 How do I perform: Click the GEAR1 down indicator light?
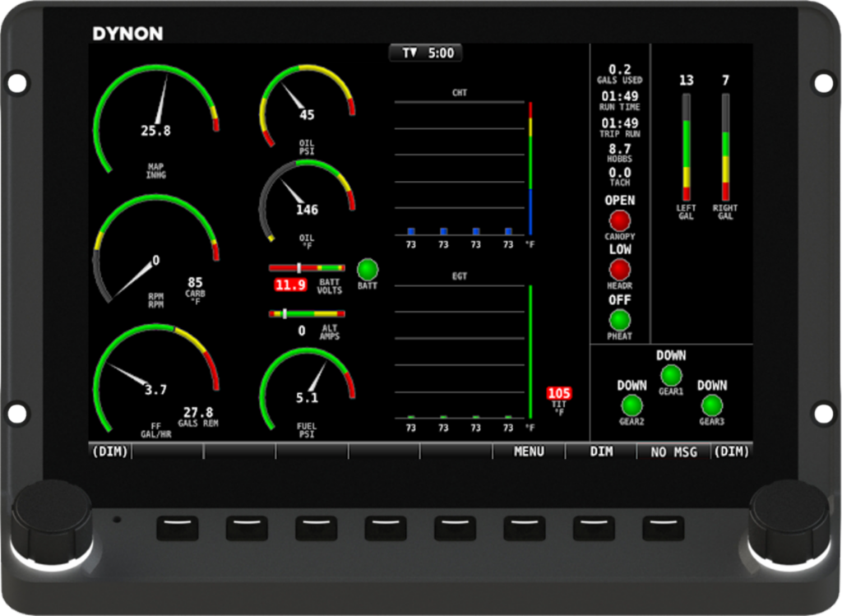pos(671,376)
